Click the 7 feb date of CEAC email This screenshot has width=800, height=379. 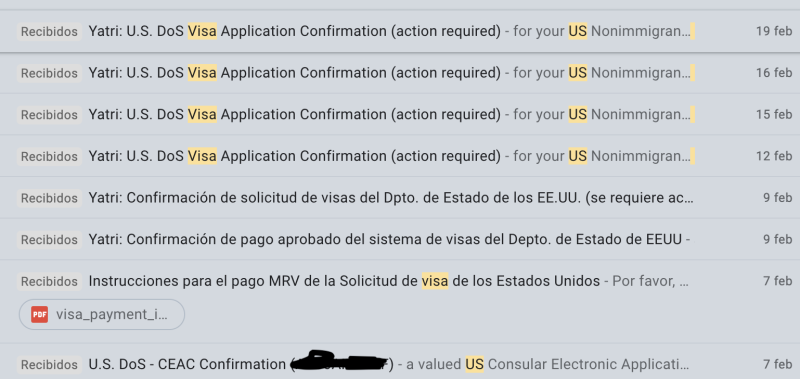coord(778,365)
